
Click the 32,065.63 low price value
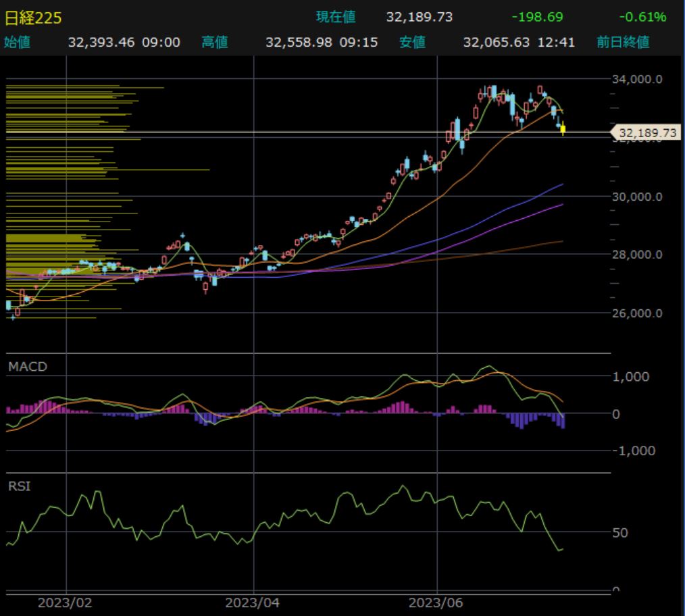tap(497, 43)
